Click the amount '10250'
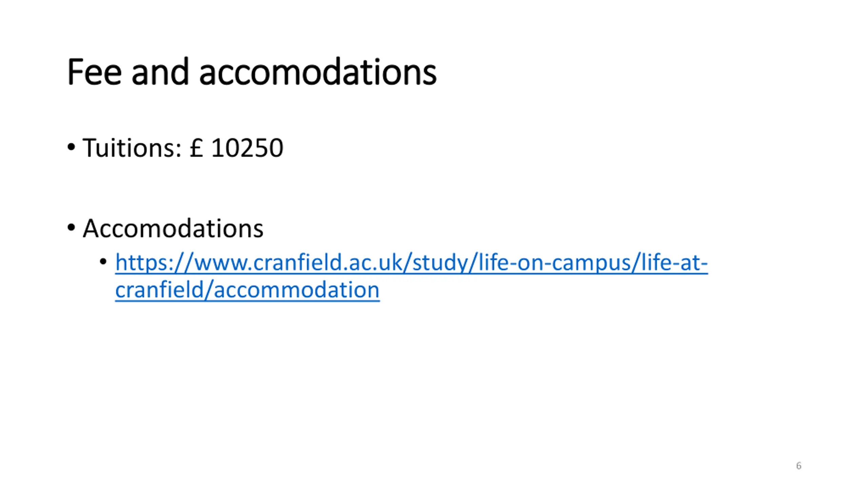 click(x=247, y=148)
